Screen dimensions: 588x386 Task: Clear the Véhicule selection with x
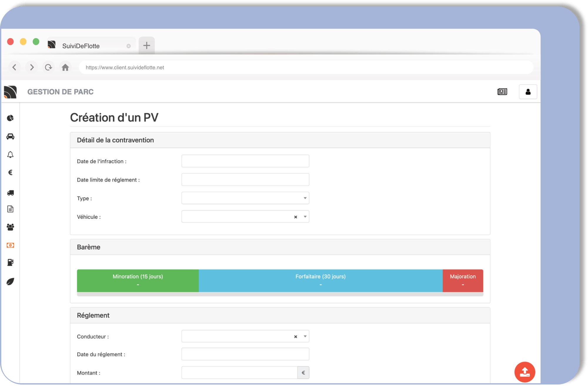tap(295, 217)
